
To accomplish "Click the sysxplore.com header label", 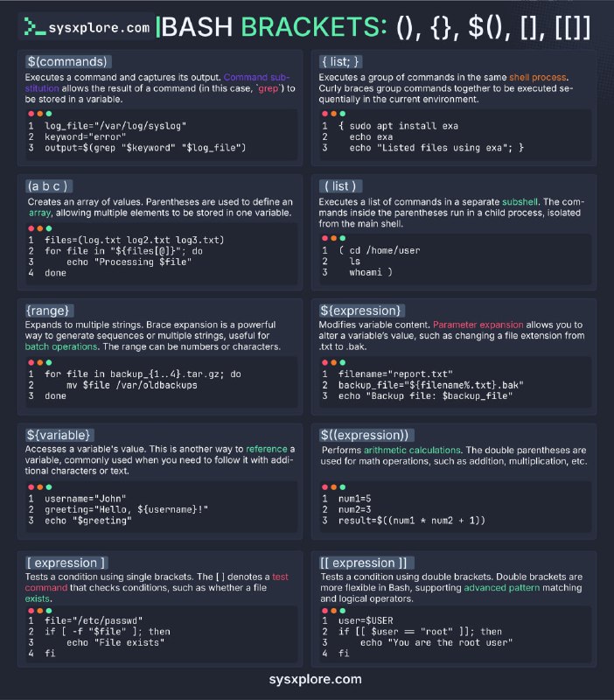I will [x=99, y=28].
